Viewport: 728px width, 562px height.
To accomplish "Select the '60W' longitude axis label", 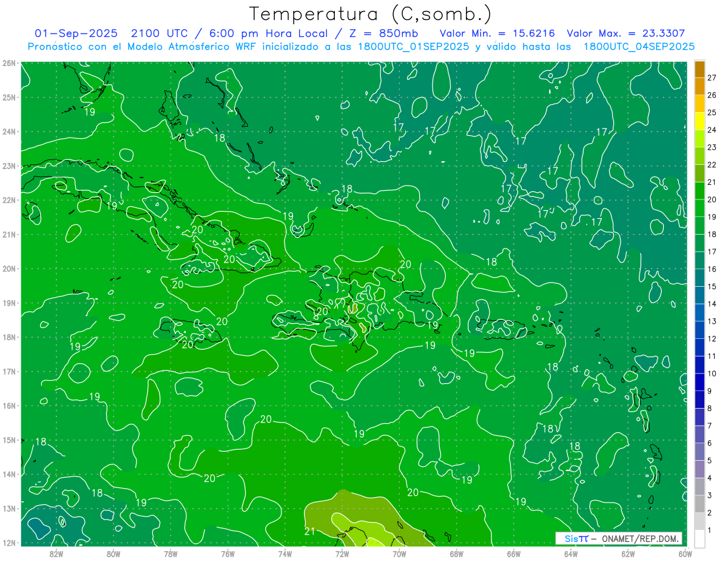I will pyautogui.click(x=685, y=554).
